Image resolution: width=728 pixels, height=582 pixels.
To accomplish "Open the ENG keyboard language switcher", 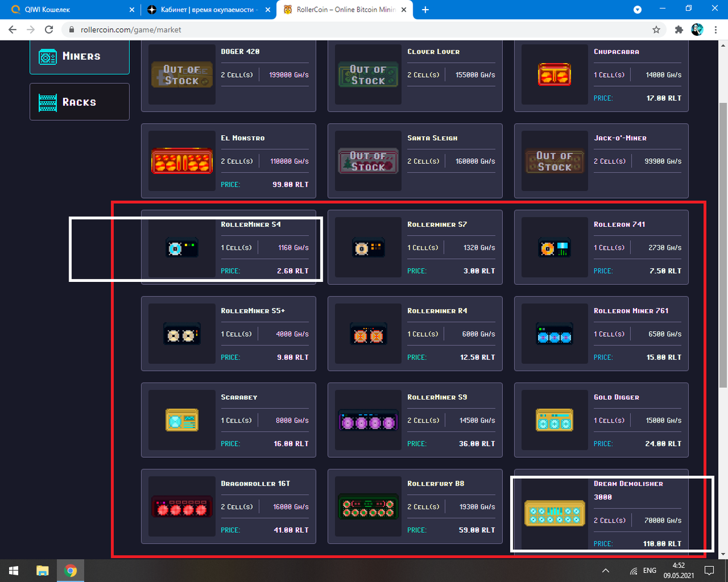I will 649,570.
